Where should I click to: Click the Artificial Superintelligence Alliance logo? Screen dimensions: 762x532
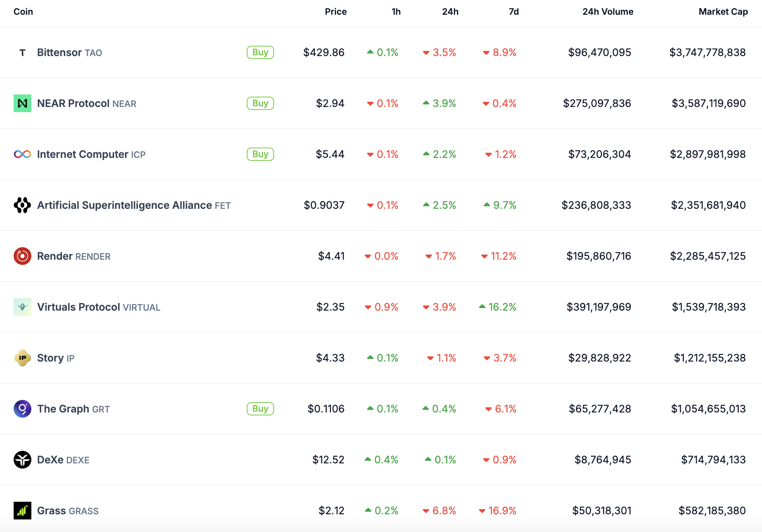(22, 205)
